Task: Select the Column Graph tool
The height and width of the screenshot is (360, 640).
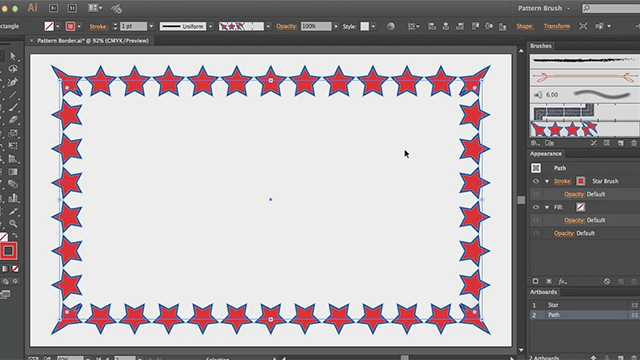Action: click(x=13, y=198)
